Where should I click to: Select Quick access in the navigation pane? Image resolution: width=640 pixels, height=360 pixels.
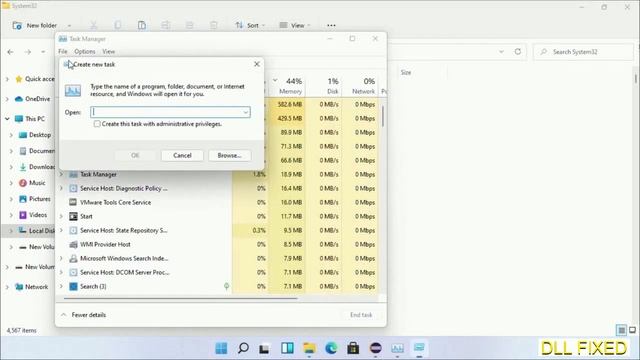pos(35,79)
